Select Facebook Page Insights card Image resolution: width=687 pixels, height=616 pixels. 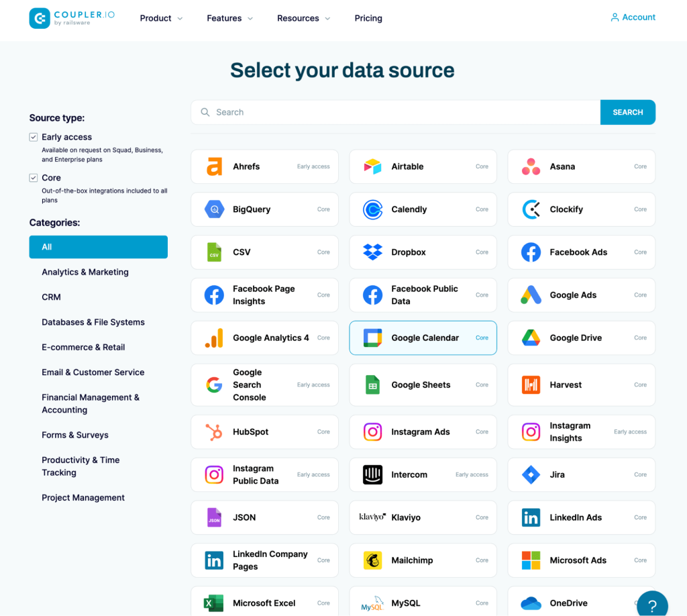[264, 295]
